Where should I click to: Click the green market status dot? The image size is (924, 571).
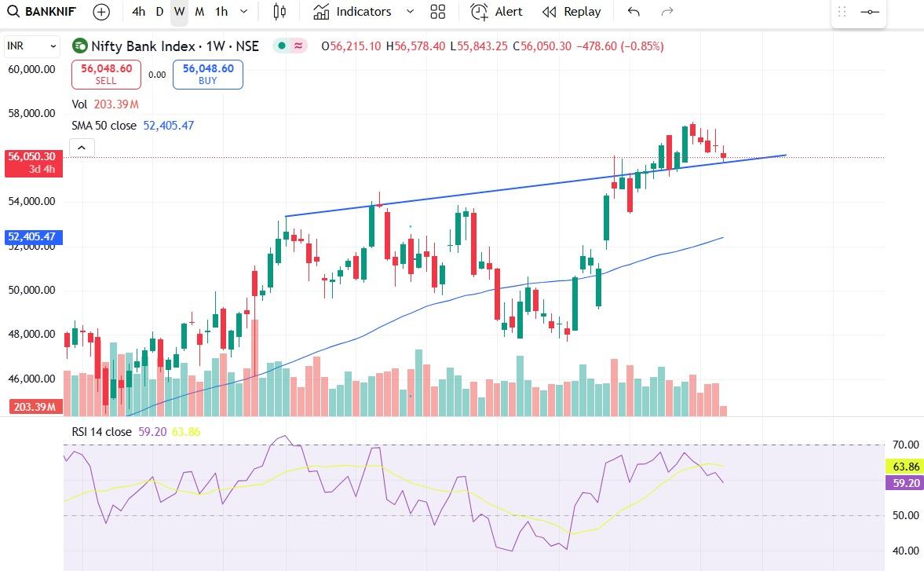tap(282, 46)
